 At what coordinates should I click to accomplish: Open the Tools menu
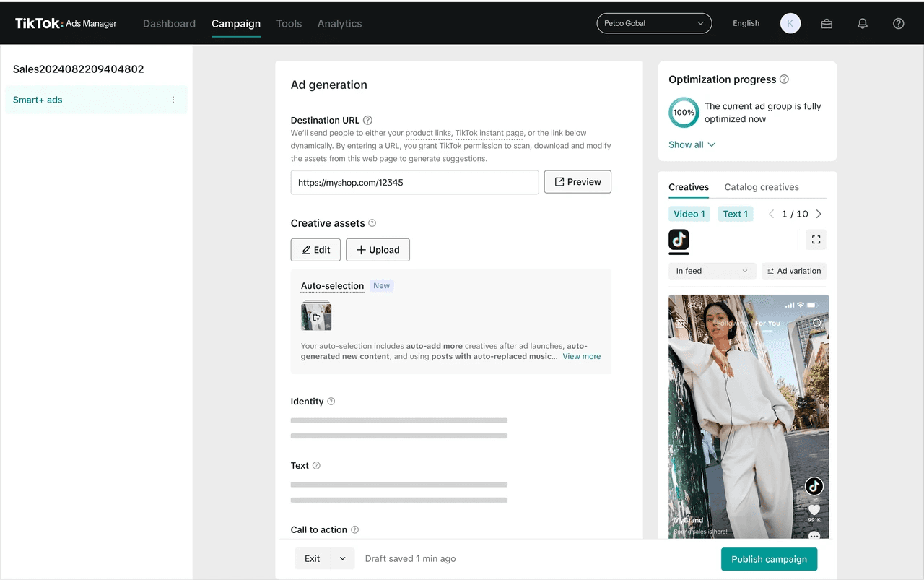(x=289, y=23)
